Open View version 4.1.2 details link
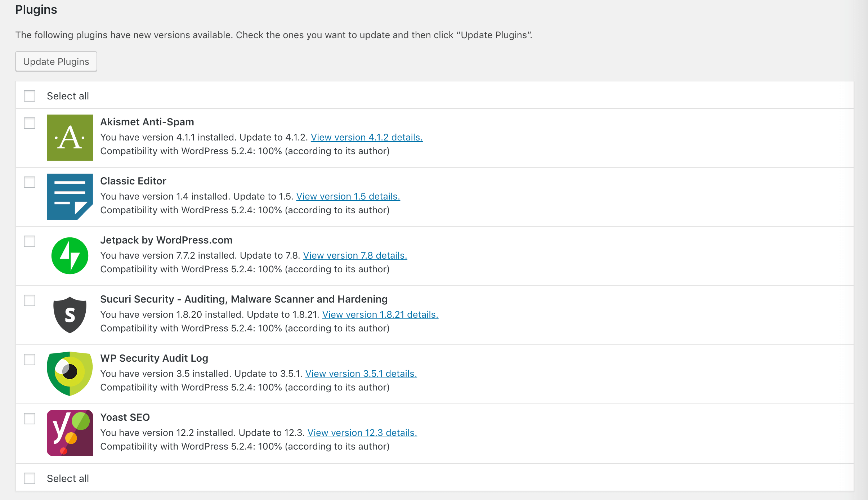This screenshot has width=868, height=500. [x=367, y=137]
